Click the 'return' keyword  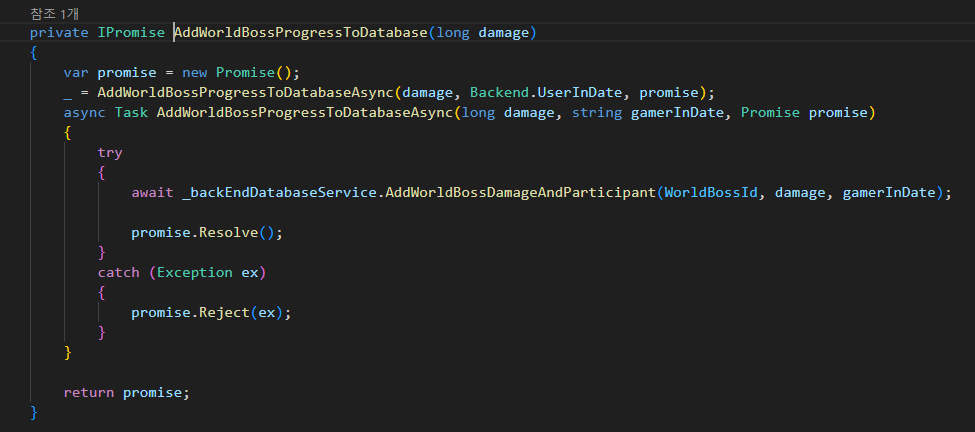tap(89, 392)
